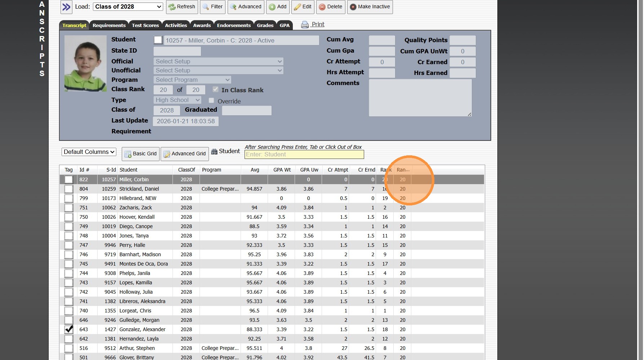Image resolution: width=644 pixels, height=360 pixels.
Task: Click the Print link
Action: tap(318, 24)
